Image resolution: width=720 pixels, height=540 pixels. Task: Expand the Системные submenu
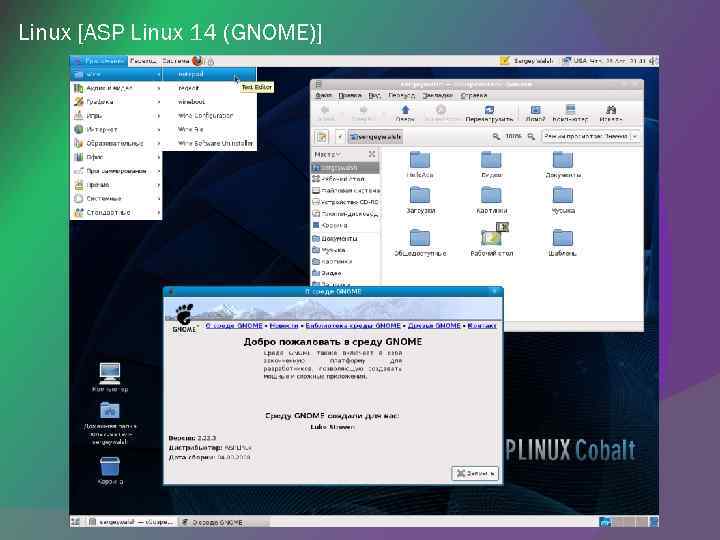point(116,198)
